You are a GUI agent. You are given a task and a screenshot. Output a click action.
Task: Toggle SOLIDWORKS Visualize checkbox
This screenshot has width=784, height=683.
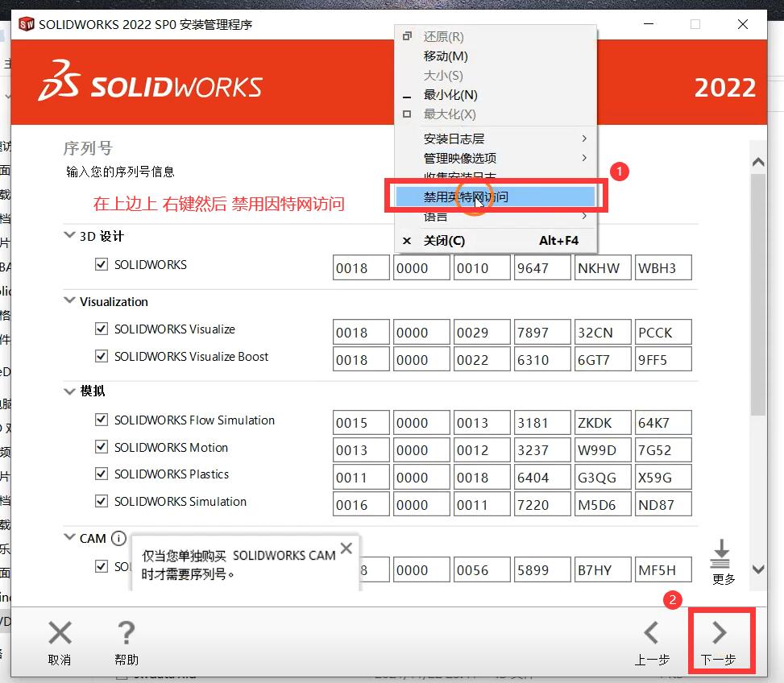click(102, 329)
